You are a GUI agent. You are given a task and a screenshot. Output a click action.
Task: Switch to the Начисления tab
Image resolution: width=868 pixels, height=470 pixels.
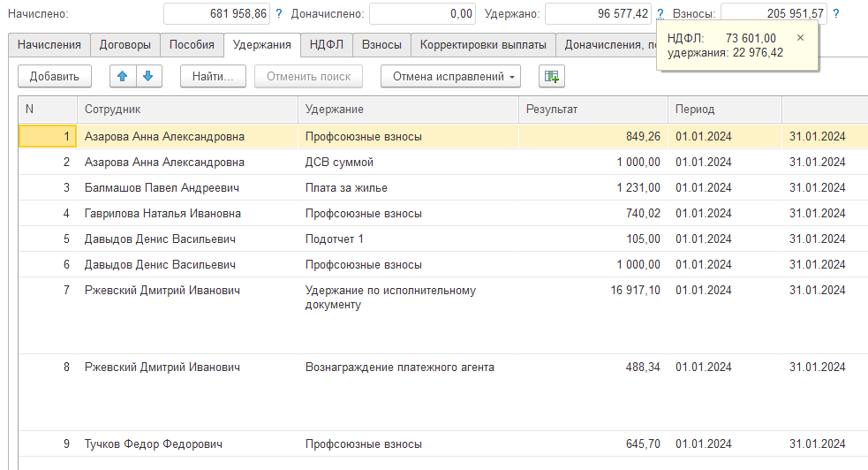[49, 45]
